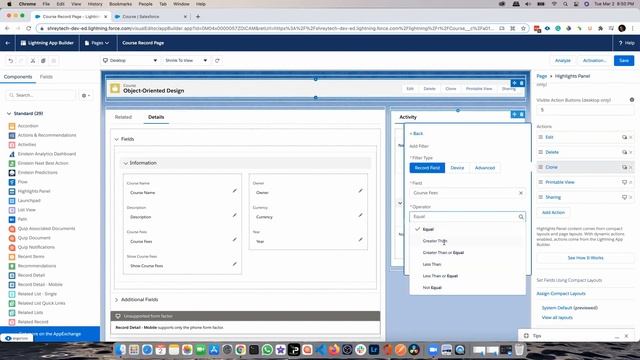Open the Chrome Bookmarks menu
Image resolution: width=640 pixels, height=360 pixels.
point(120,4)
